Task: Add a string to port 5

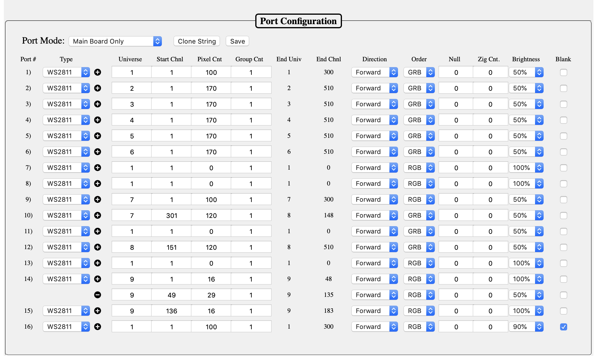Action: coord(98,136)
